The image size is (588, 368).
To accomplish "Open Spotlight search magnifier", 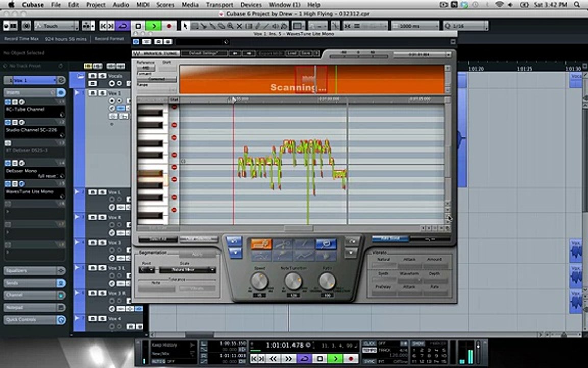I will click(577, 5).
